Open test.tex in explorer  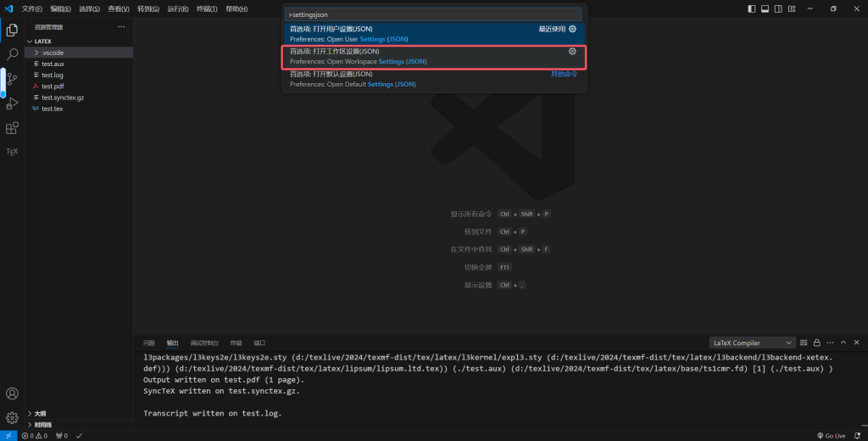pos(77,109)
